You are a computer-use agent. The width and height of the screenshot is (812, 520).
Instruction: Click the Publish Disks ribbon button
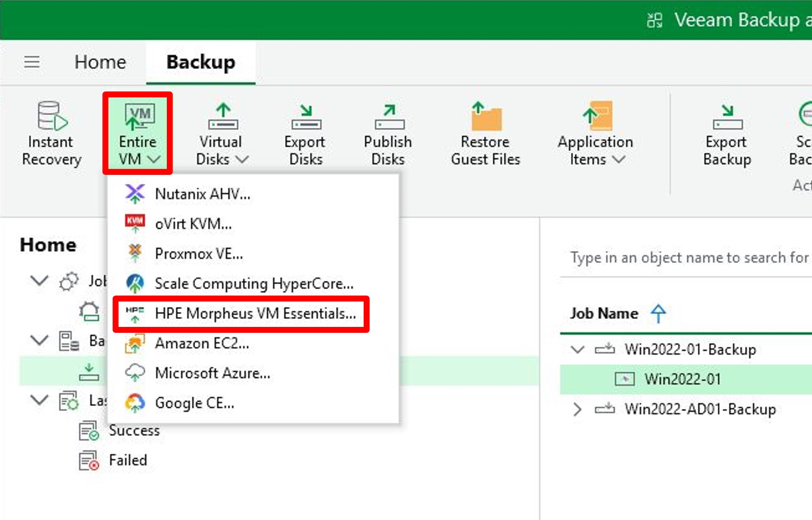pos(388,133)
